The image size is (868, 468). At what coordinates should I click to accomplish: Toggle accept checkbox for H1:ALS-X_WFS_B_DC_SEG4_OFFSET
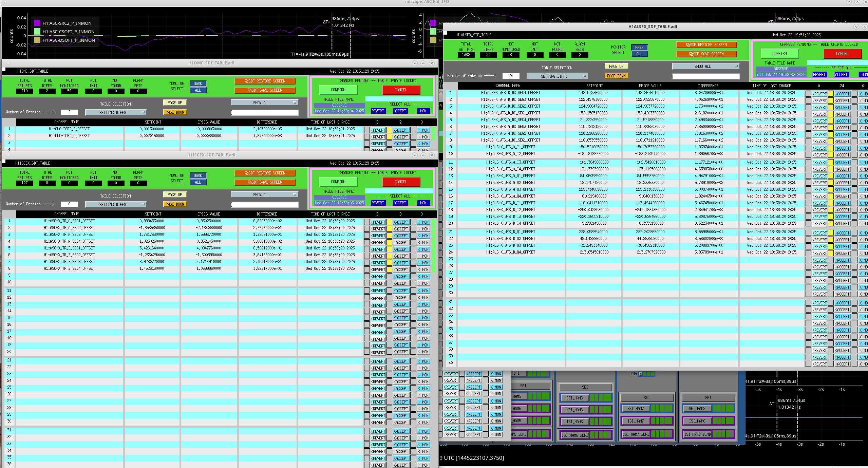click(831, 94)
